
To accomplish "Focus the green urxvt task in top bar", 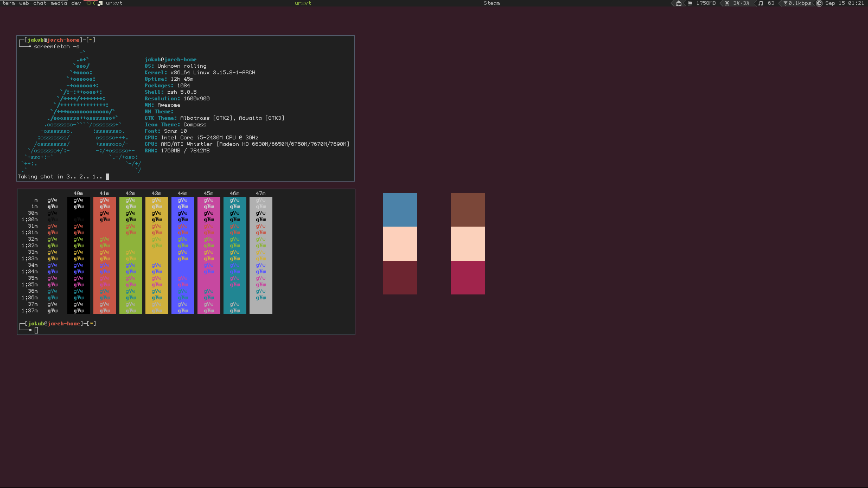I will coord(303,3).
